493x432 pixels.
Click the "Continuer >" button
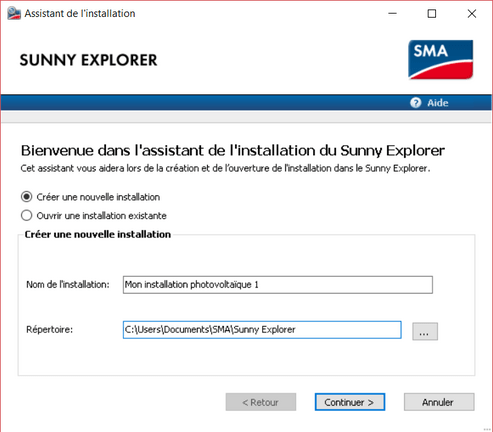pyautogui.click(x=350, y=402)
